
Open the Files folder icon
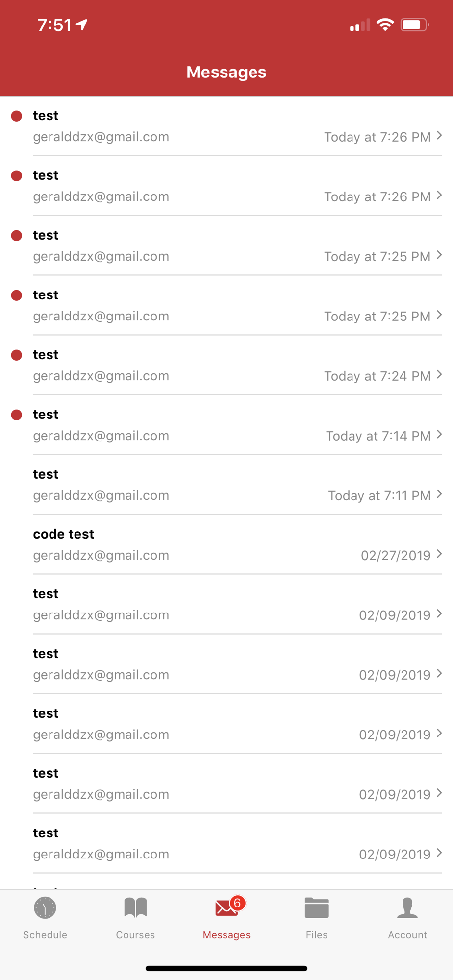click(317, 907)
